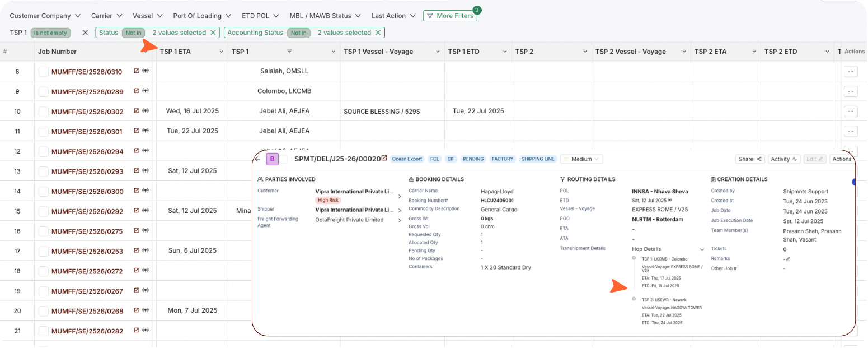868x348 pixels.
Task: Open MBL / MAWB Status filter dropdown
Action: [325, 16]
